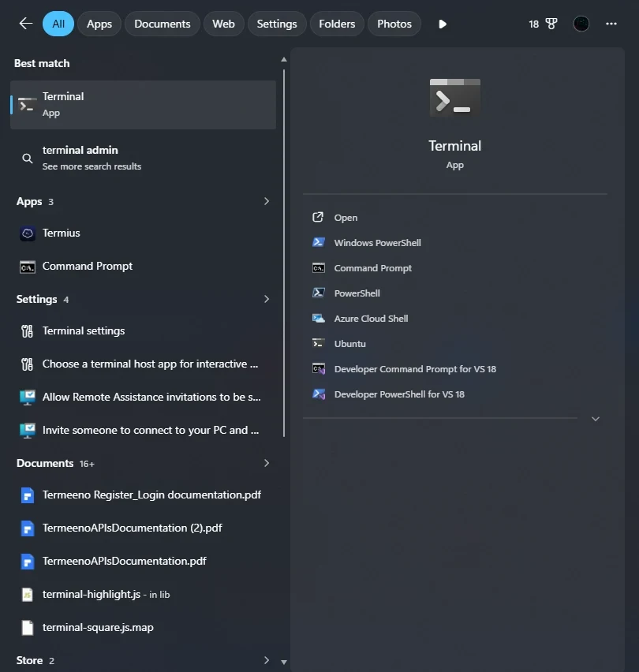639x672 pixels.
Task: Open the user profile avatar
Action: [581, 24]
